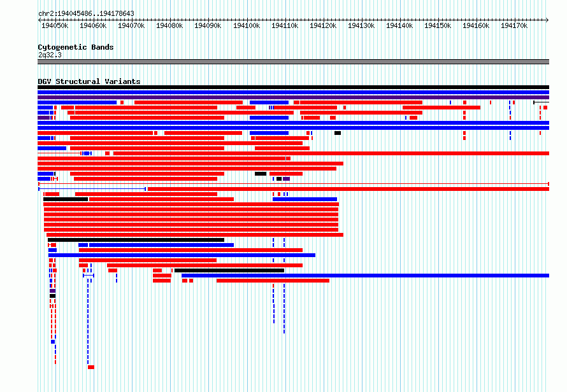Click the chr2:194045486..194178643 region label

(x=86, y=13)
